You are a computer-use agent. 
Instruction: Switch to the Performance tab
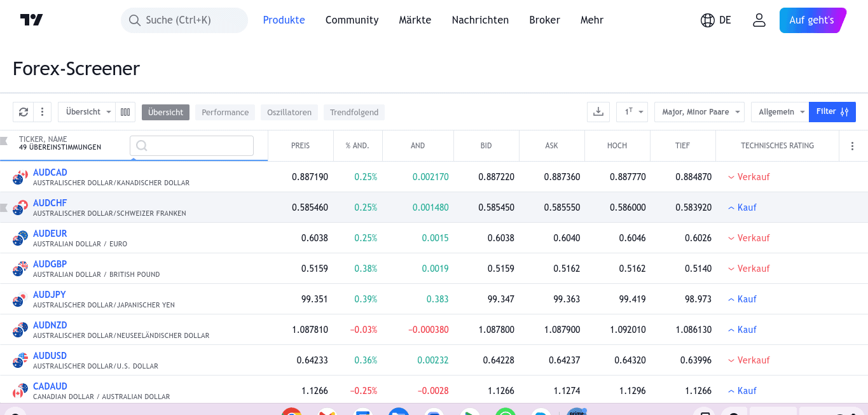[225, 113]
